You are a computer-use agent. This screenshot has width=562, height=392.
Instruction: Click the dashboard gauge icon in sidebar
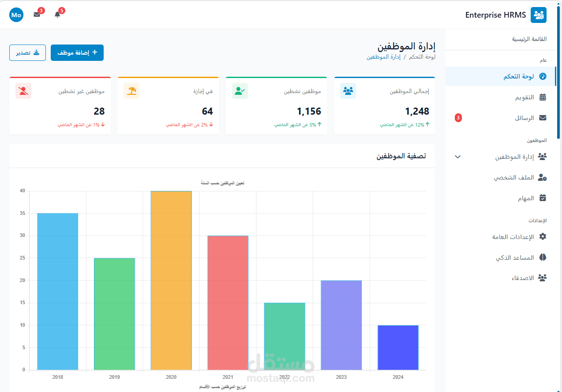(543, 76)
